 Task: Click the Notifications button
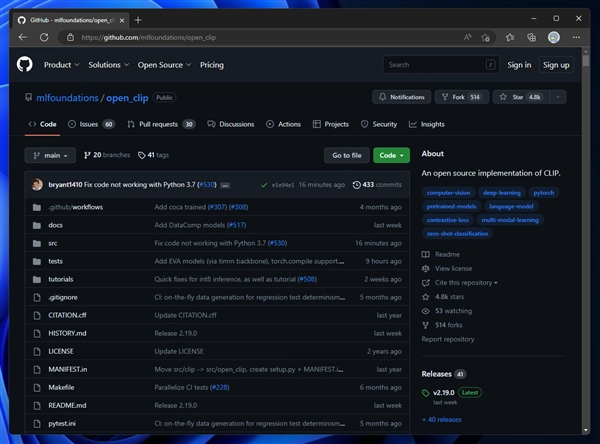(x=401, y=97)
